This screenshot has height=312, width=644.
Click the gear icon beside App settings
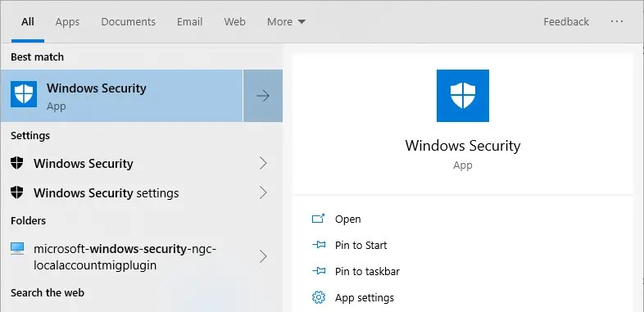pyautogui.click(x=318, y=297)
